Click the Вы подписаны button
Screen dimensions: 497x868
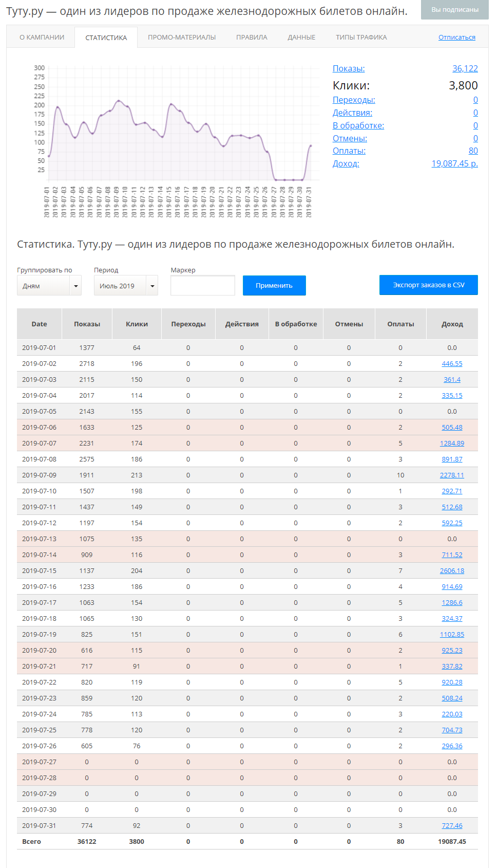tap(454, 10)
